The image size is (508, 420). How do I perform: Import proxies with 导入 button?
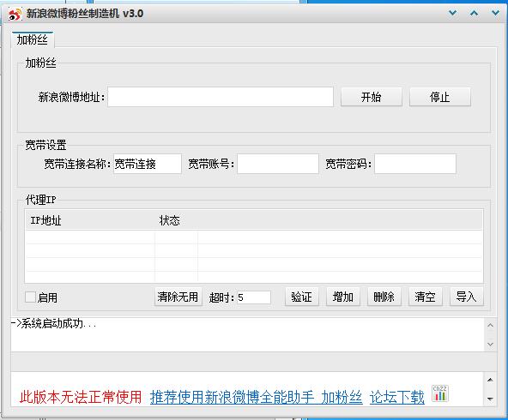tap(466, 297)
